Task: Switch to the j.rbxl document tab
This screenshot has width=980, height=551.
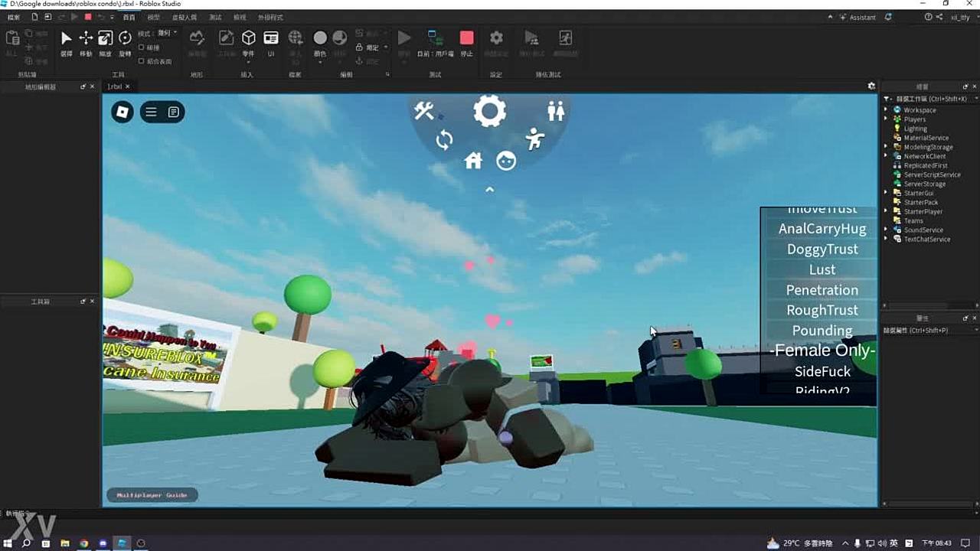Action: (x=115, y=86)
